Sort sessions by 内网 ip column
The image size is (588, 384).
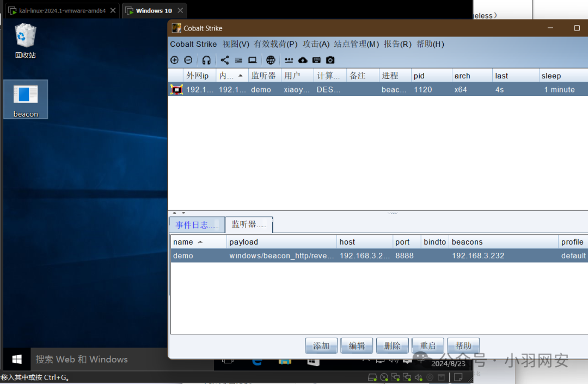pyautogui.click(x=231, y=76)
